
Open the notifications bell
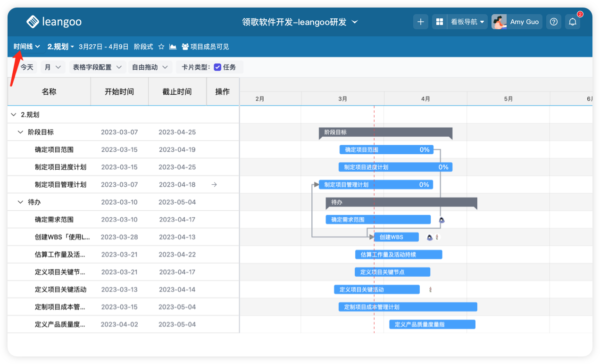573,22
